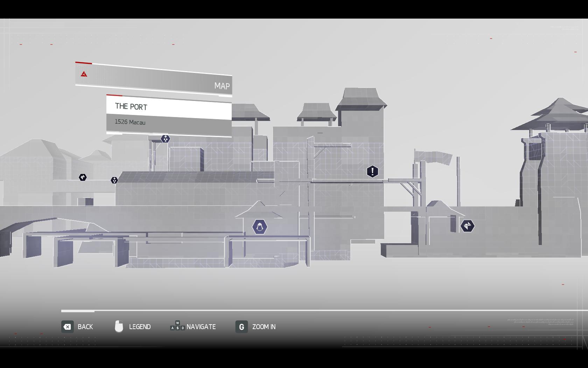Select the three-dot upgrade marker on upper scaffold

[165, 139]
